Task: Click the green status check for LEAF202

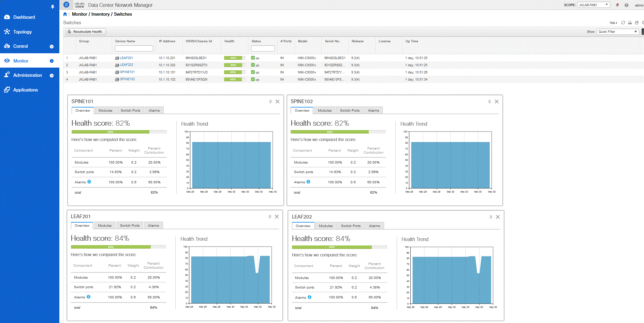Action: point(253,65)
